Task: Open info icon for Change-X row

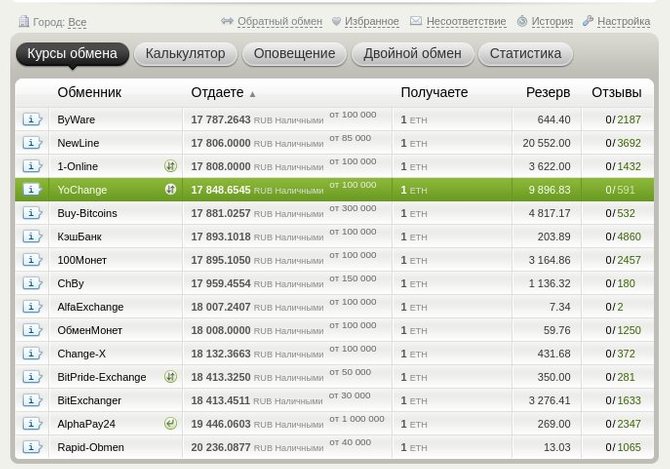Action: [32, 353]
